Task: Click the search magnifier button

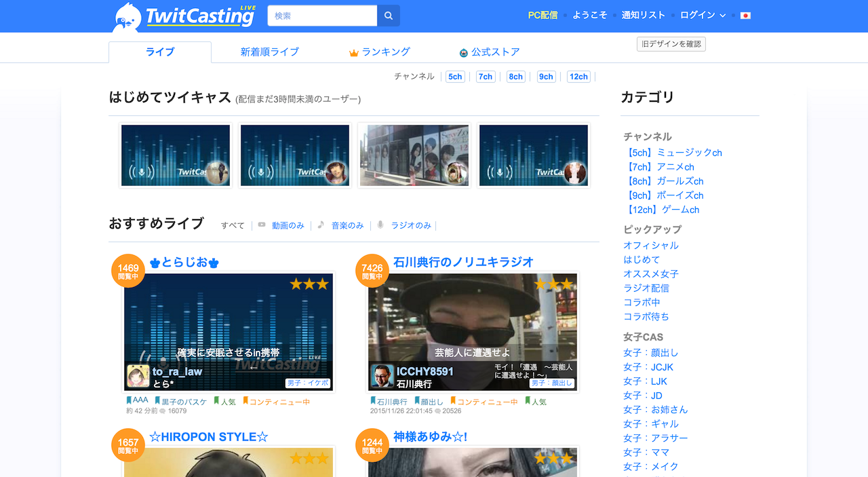Action: tap(389, 16)
